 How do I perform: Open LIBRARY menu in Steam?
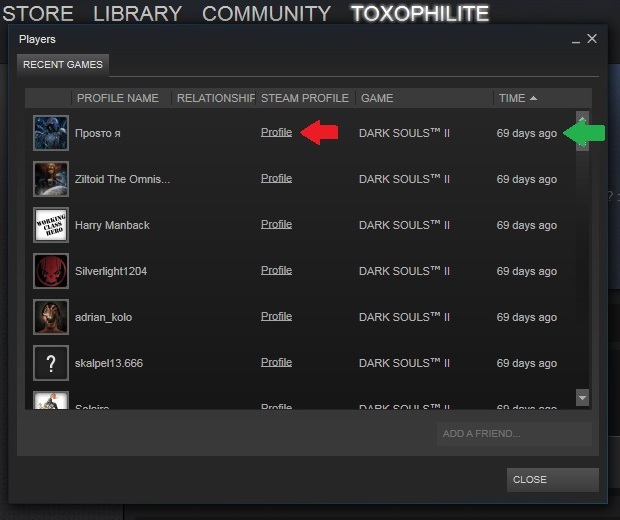click(x=138, y=13)
